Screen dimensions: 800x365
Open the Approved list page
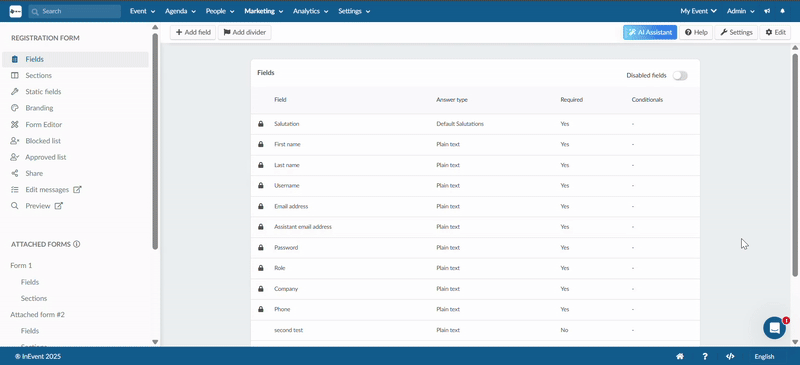46,157
